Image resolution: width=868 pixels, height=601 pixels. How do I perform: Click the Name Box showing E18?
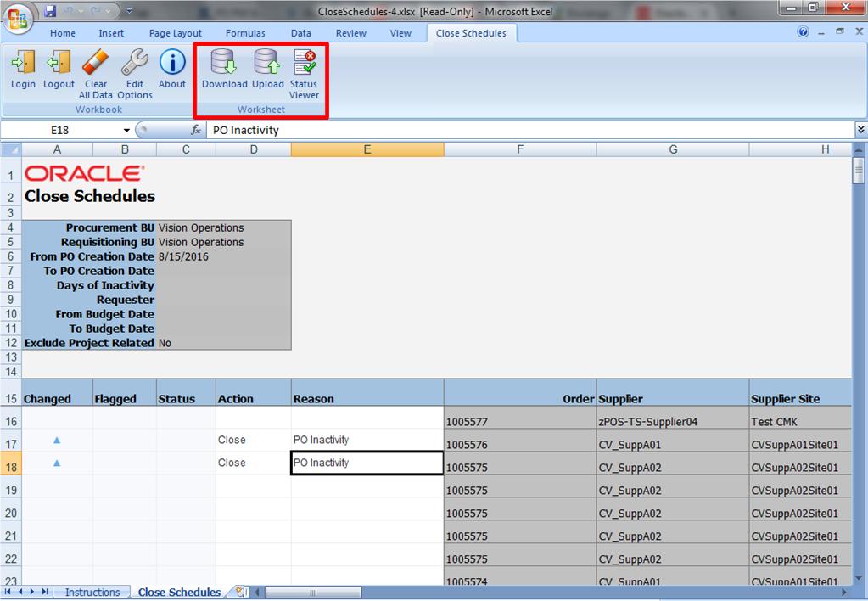(59, 130)
